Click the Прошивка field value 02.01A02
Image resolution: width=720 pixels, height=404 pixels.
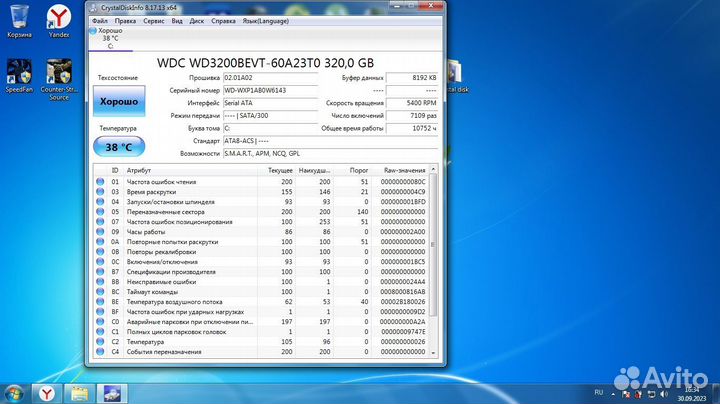[x=270, y=78]
